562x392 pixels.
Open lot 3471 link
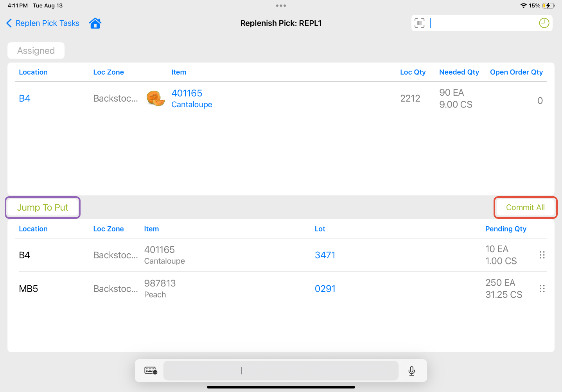click(x=325, y=255)
